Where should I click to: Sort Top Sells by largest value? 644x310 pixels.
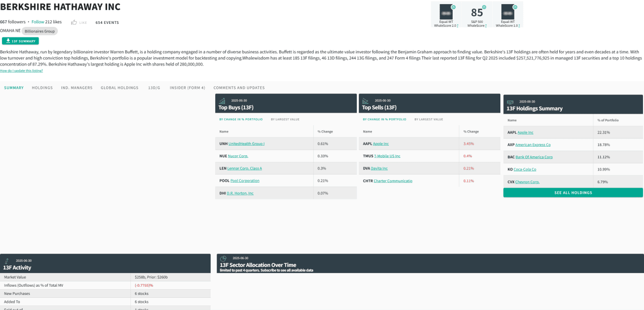(x=429, y=119)
